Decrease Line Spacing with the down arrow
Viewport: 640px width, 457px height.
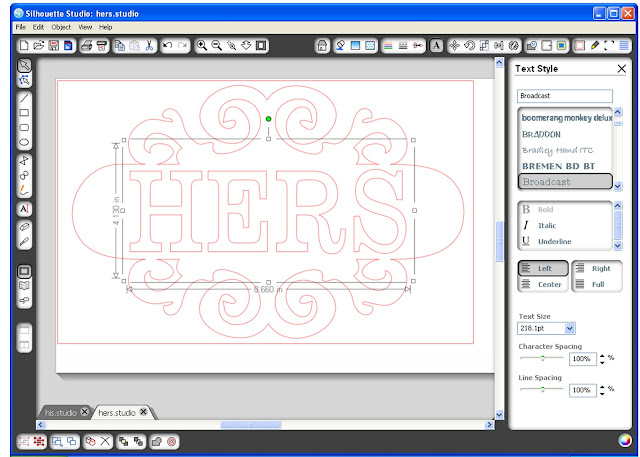(602, 394)
